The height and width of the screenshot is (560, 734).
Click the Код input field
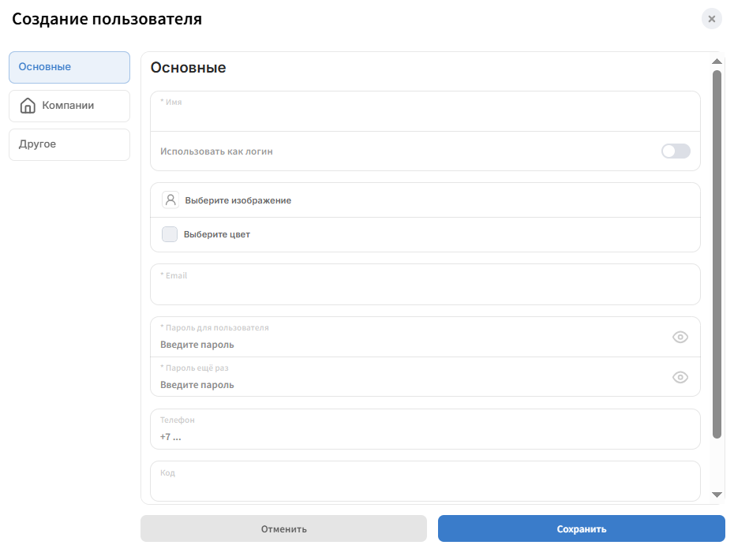[x=425, y=481]
